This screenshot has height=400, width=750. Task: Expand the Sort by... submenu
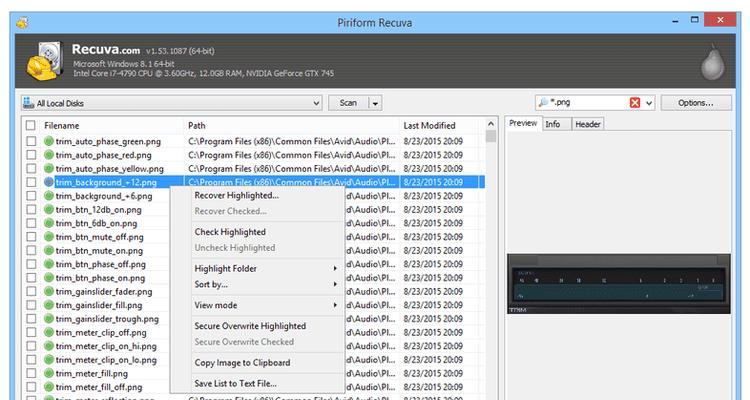(335, 284)
